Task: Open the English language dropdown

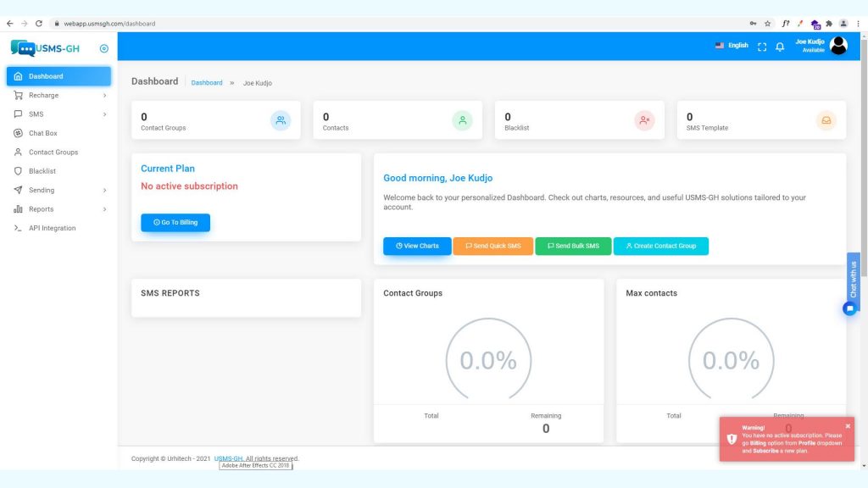Action: pyautogui.click(x=732, y=46)
